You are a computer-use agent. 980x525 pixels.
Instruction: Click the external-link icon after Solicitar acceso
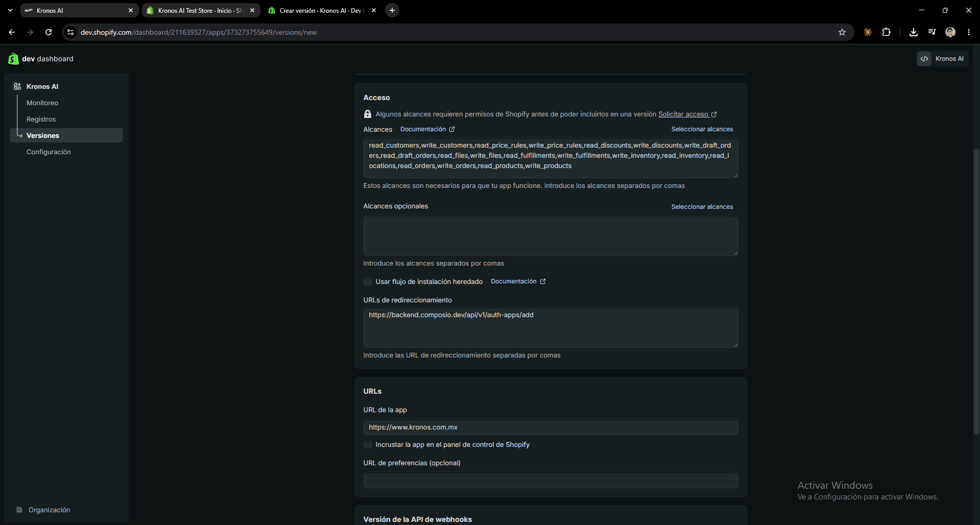click(714, 114)
